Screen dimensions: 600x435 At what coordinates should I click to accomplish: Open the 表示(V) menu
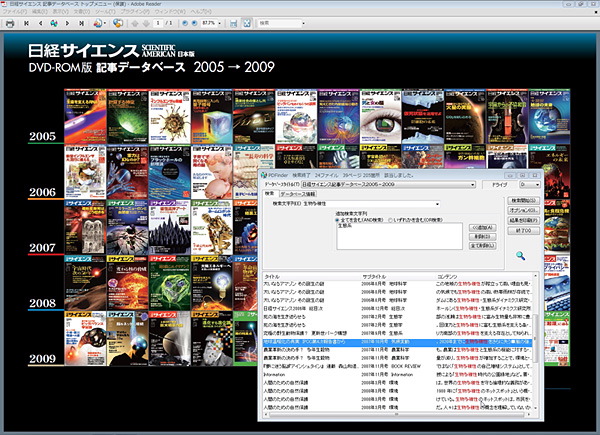60,12
